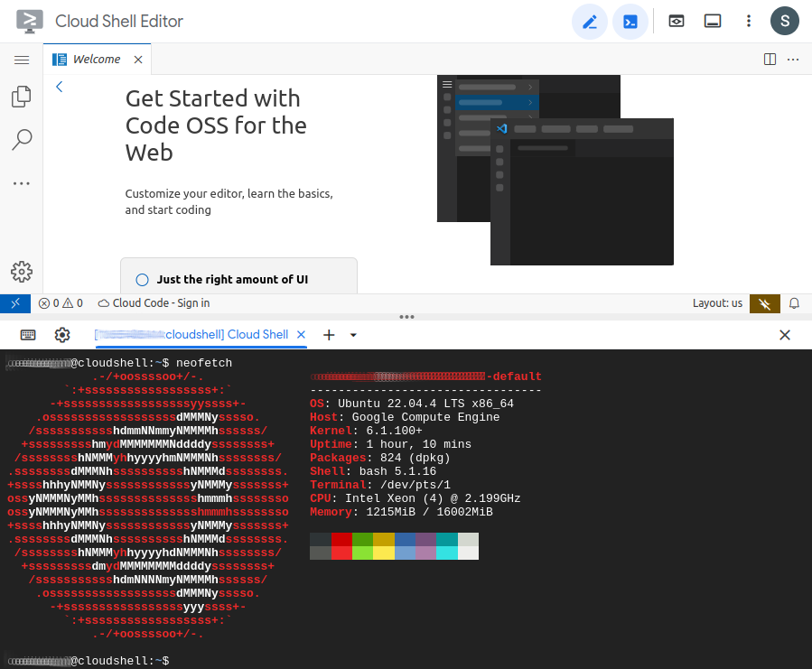Screen dimensions: 812x669
Task: Click the 'Get Started with Code OSS' heading
Action: click(216, 125)
